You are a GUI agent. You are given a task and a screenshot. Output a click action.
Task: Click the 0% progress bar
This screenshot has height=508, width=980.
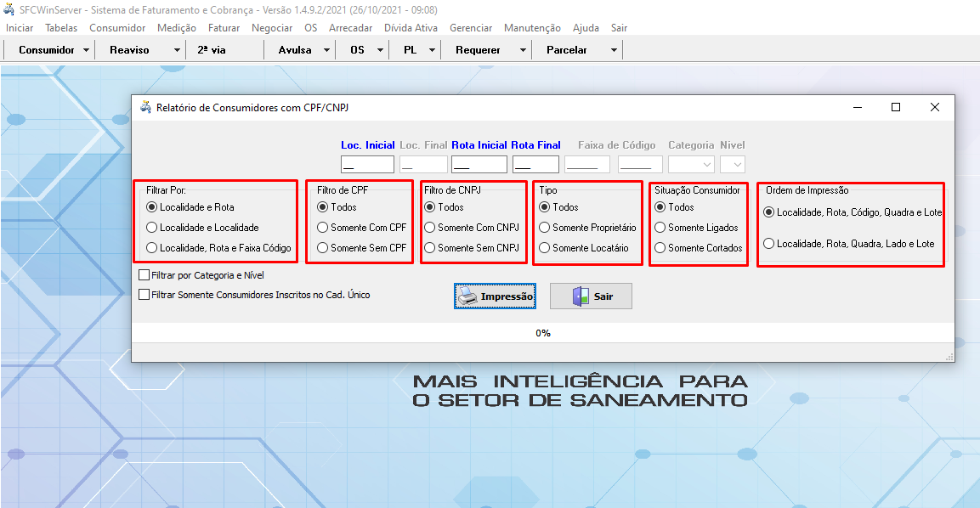tap(542, 333)
